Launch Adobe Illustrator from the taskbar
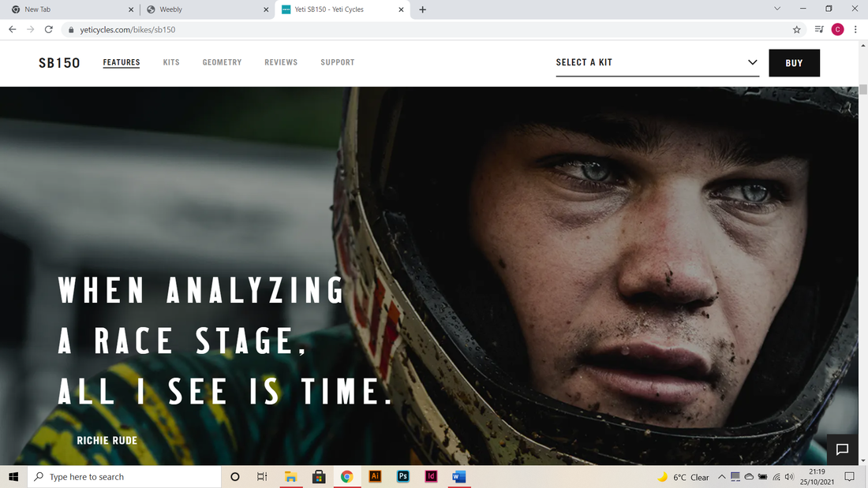868x488 pixels. point(375,476)
